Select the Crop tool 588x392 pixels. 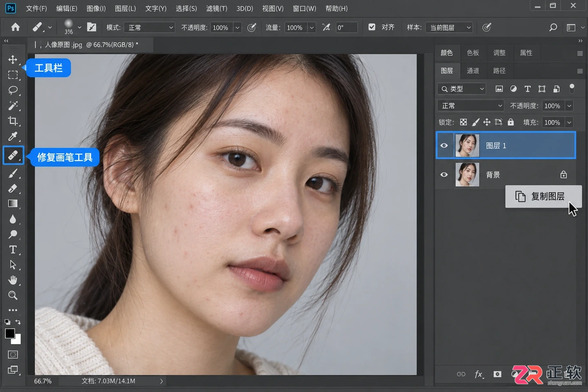(x=13, y=121)
